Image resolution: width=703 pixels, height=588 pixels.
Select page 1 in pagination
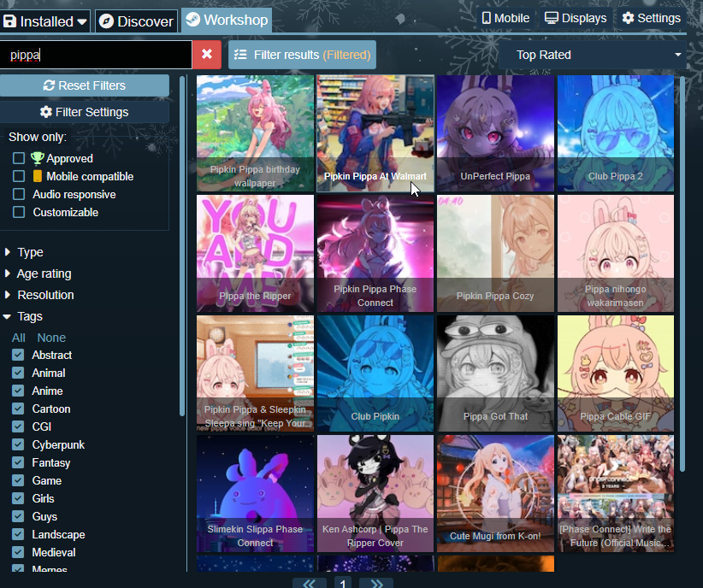[x=343, y=583]
